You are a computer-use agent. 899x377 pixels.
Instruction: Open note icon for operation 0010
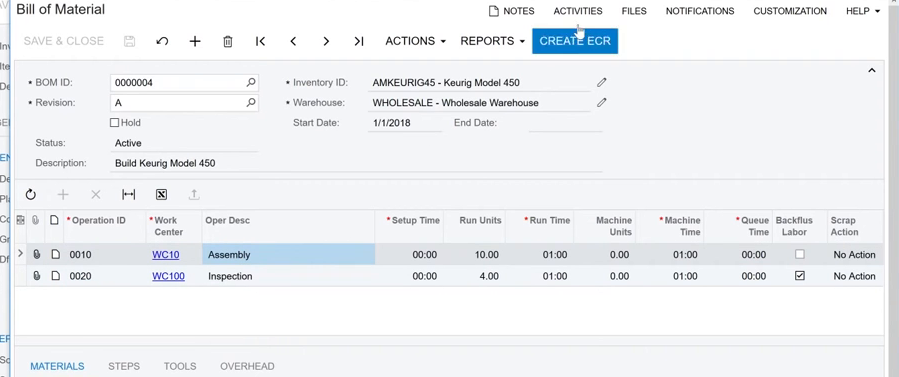click(55, 254)
